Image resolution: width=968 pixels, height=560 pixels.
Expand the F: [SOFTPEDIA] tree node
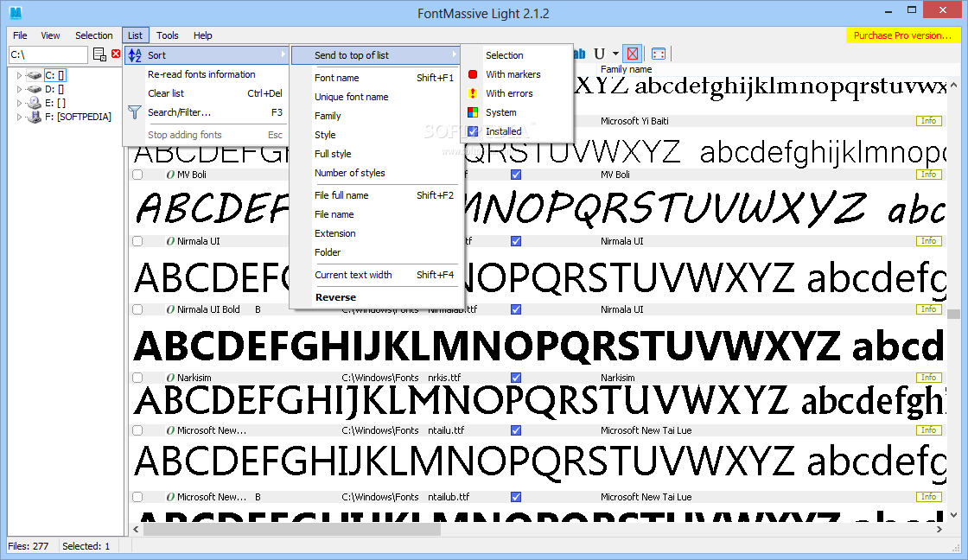(19, 116)
